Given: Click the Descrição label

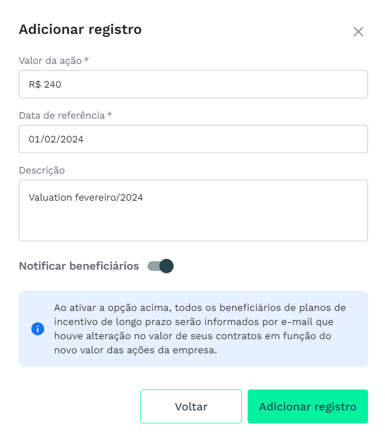Looking at the screenshot, I should (42, 170).
